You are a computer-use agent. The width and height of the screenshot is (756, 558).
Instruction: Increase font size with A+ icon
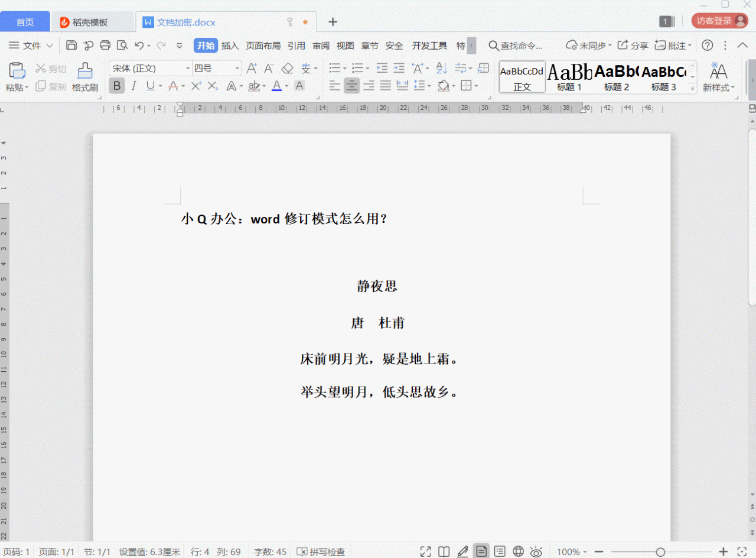[x=252, y=69]
